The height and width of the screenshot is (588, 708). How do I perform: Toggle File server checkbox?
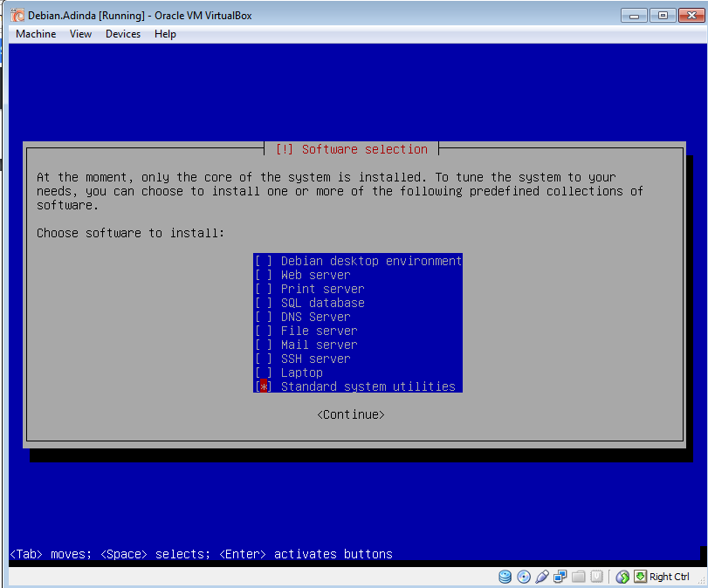[x=264, y=332]
